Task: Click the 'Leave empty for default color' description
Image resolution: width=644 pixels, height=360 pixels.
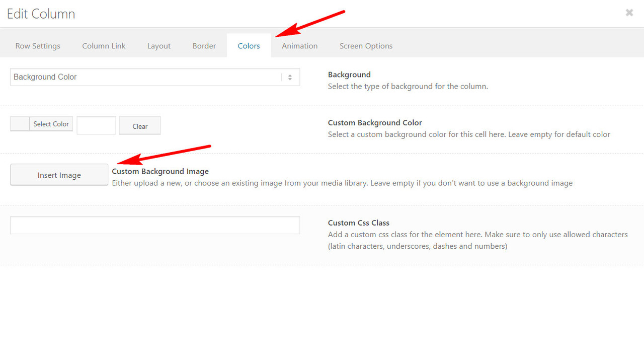Action: [x=469, y=134]
